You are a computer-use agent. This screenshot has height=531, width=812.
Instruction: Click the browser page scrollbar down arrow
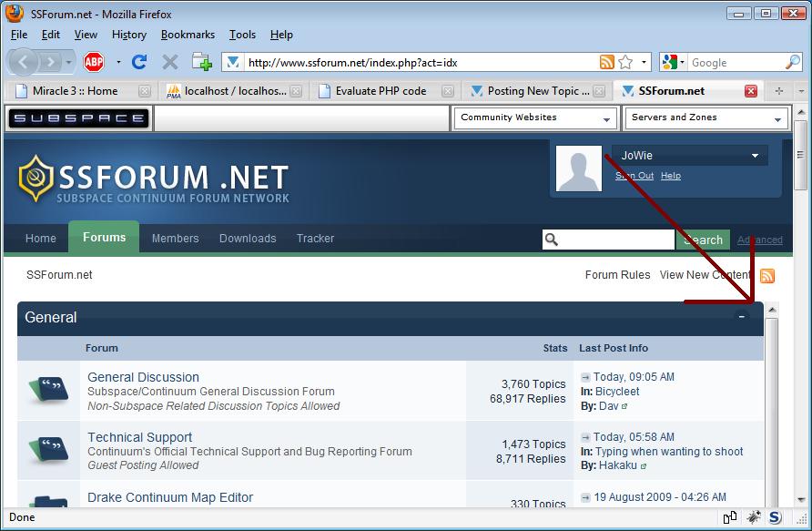802,499
